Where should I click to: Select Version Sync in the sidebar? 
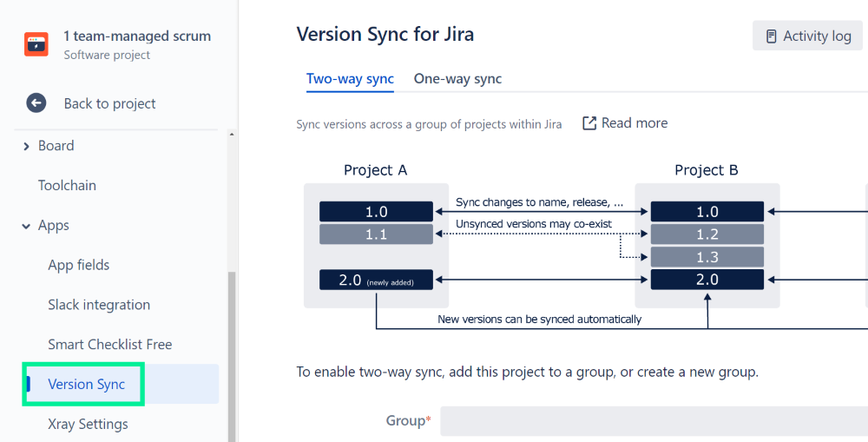(x=87, y=385)
